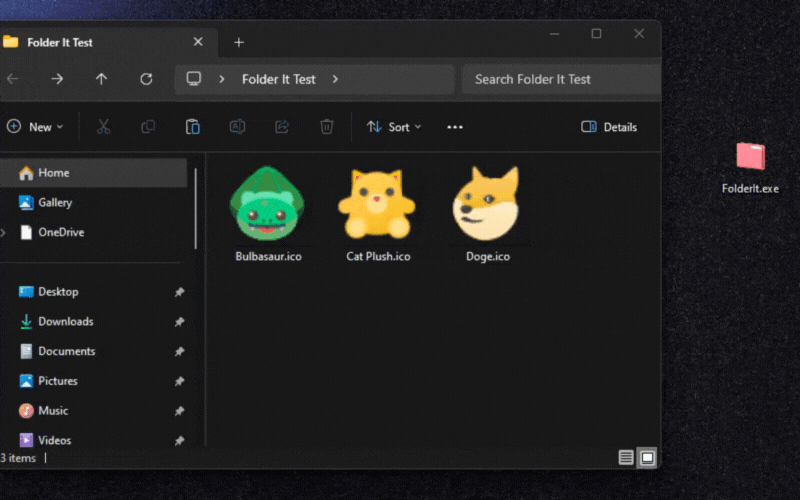Refresh the folder view
Image resolution: width=800 pixels, height=500 pixels.
click(146, 79)
